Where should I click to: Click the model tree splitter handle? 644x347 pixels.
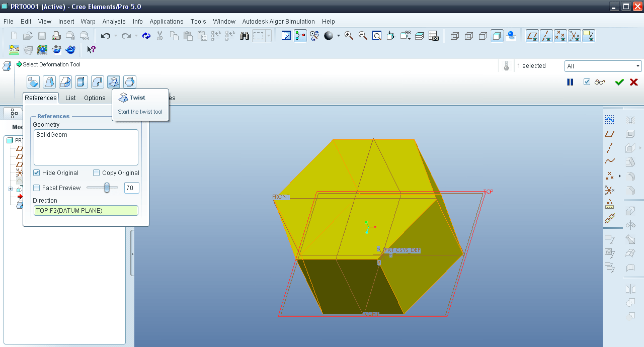click(x=132, y=253)
